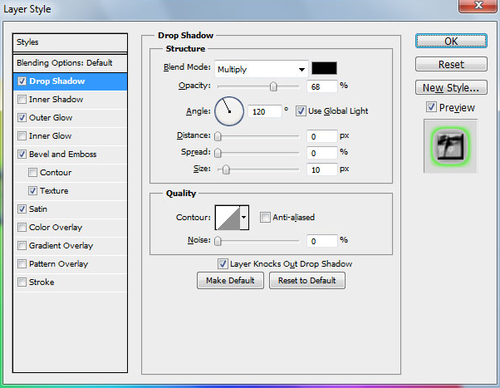Open the Blend Mode Multiply dropdown

click(x=261, y=69)
